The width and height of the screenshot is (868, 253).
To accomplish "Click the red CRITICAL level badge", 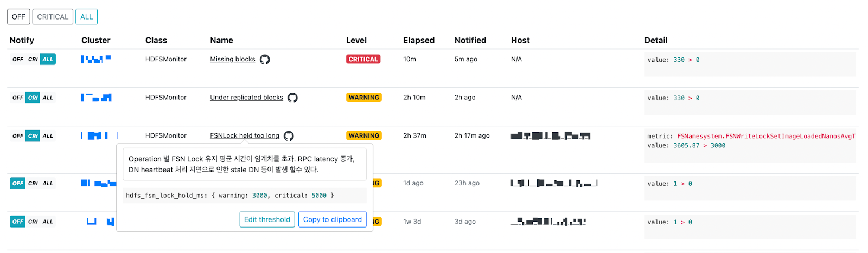I will (x=363, y=59).
